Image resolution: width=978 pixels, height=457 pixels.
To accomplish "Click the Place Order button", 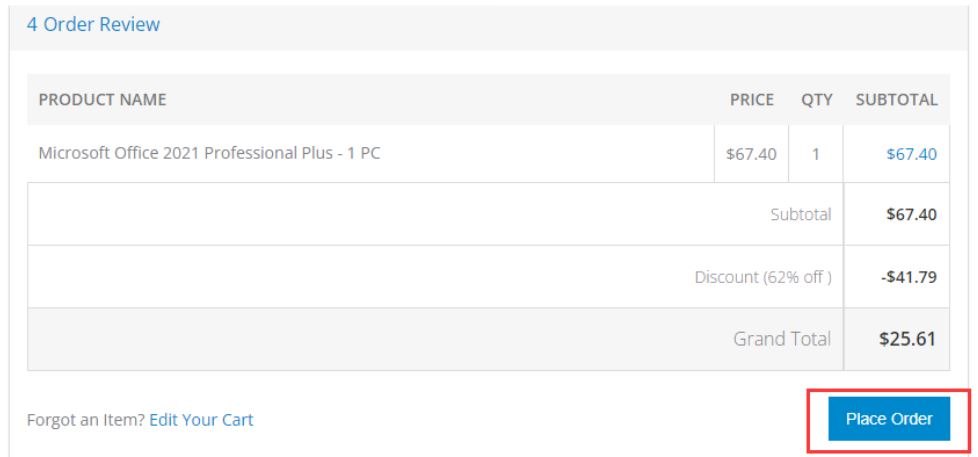I will pyautogui.click(x=889, y=419).
